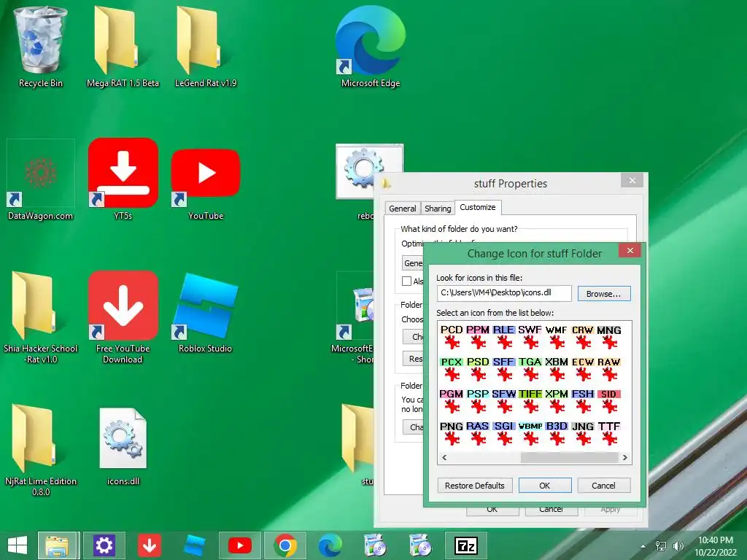This screenshot has height=560, width=747.
Task: Select the RAW icon
Action: [x=609, y=369]
